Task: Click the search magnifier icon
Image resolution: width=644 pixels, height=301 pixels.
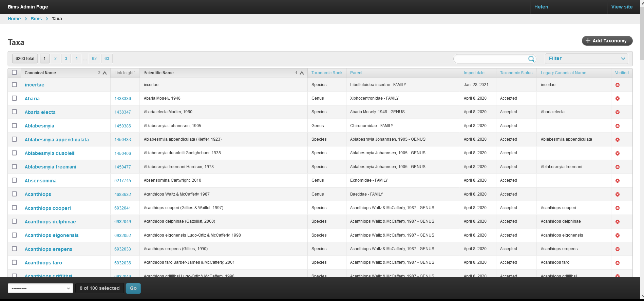Action: point(531,59)
